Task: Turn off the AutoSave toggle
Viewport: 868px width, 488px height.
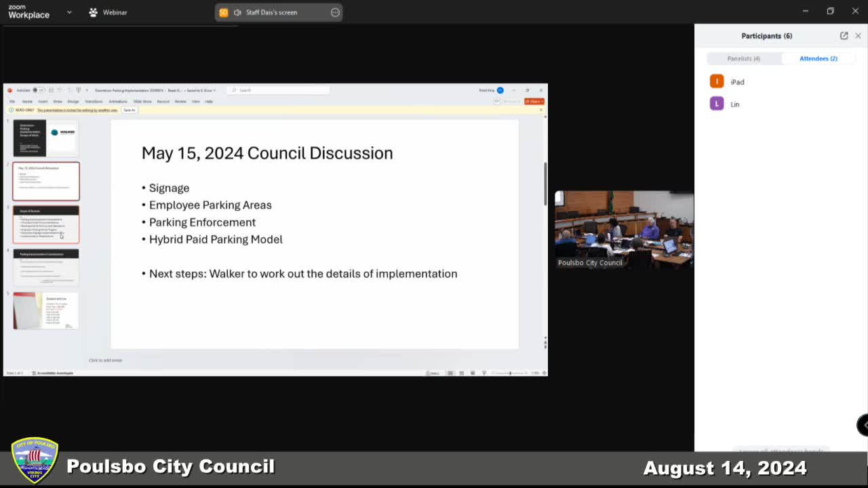Action: 39,89
